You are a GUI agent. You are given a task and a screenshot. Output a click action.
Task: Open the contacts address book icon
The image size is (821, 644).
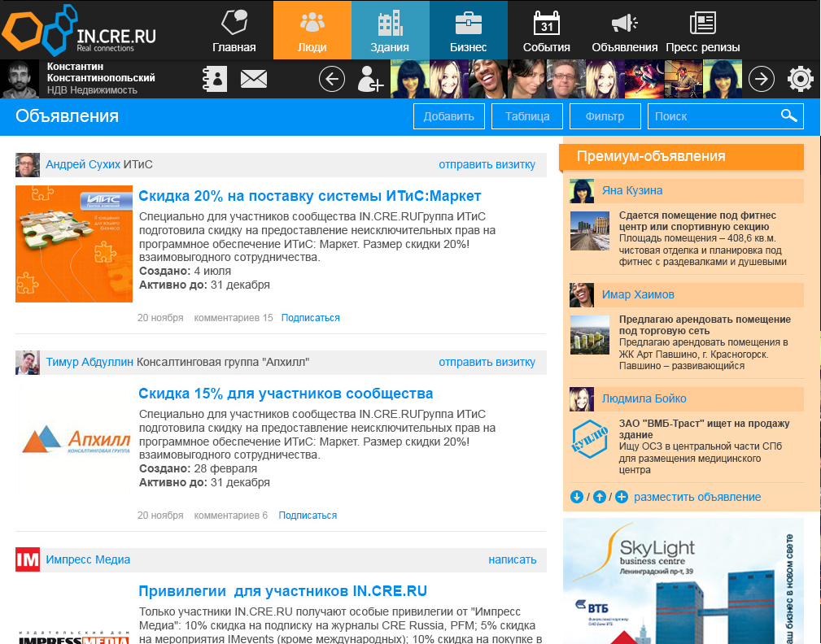click(215, 80)
